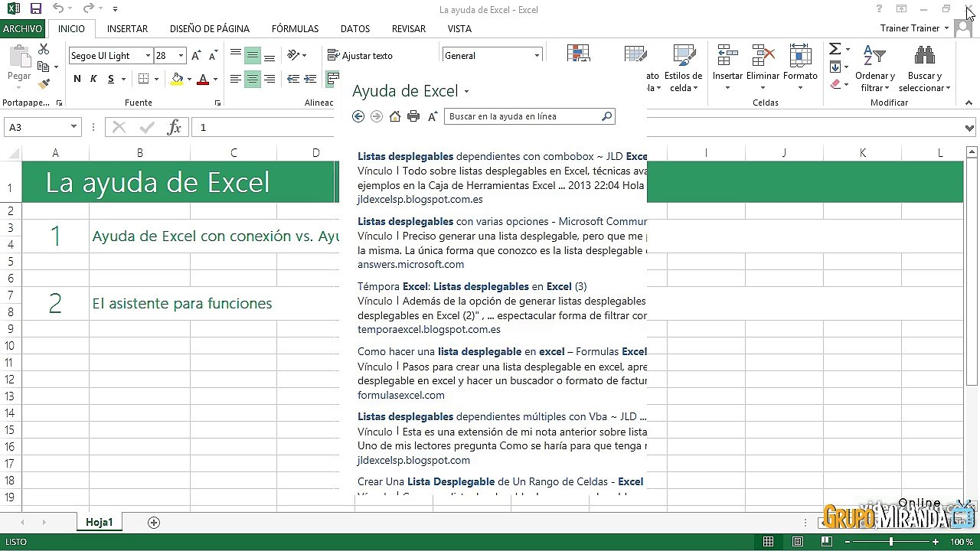
Task: Click the Fill down arrow icon
Action: coord(835,67)
